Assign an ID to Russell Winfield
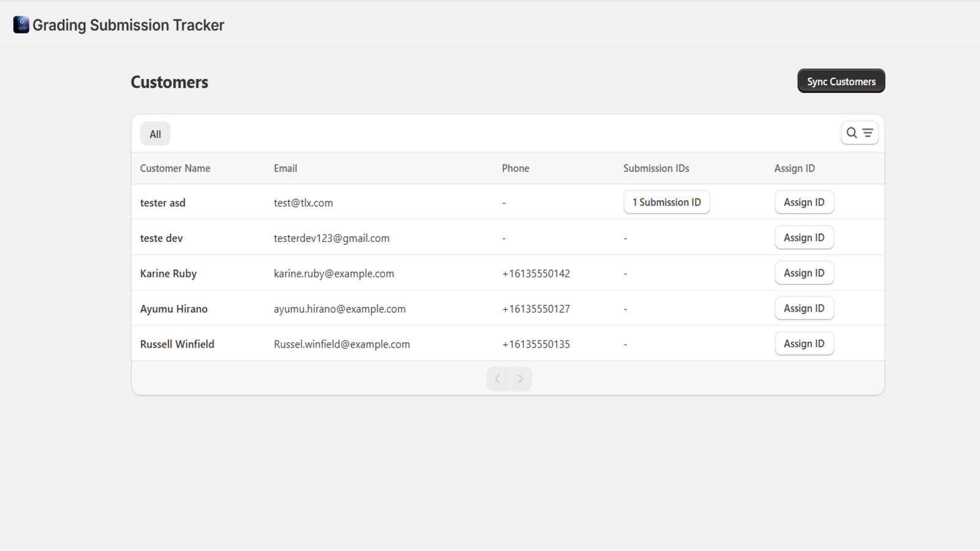 pyautogui.click(x=804, y=343)
